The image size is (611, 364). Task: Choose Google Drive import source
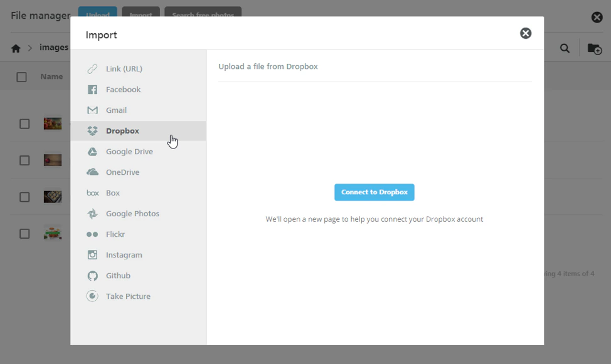tap(138, 152)
